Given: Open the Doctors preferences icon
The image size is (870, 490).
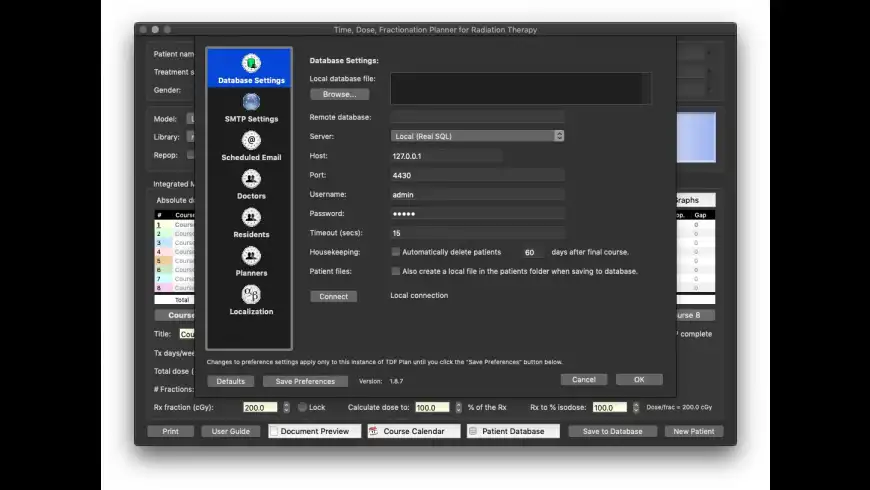Looking at the screenshot, I should point(251,179).
